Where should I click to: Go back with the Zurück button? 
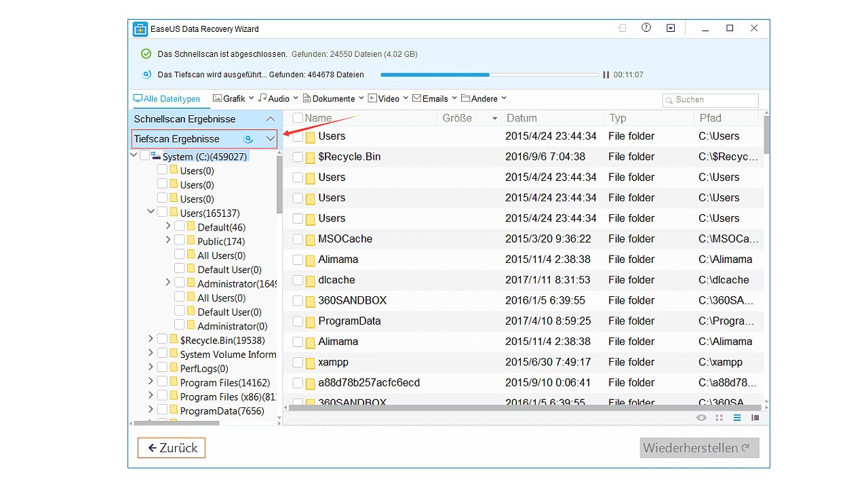click(172, 448)
